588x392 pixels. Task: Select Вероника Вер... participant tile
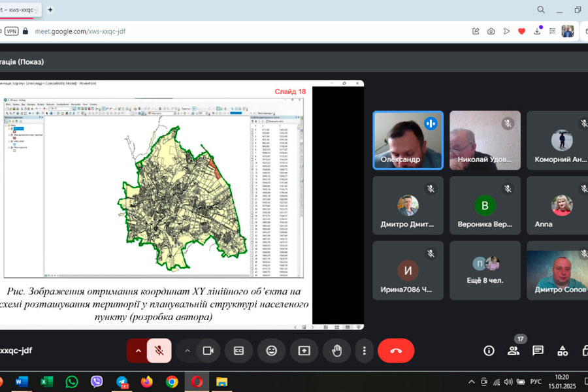click(x=485, y=206)
